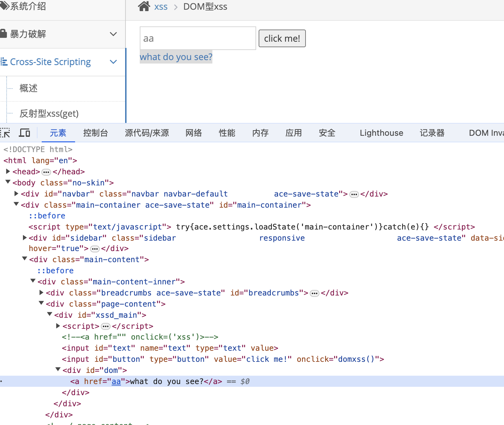Image resolution: width=504 pixels, height=425 pixels.
Task: Expand the breadcrumbs div triangle
Action: [x=41, y=292]
